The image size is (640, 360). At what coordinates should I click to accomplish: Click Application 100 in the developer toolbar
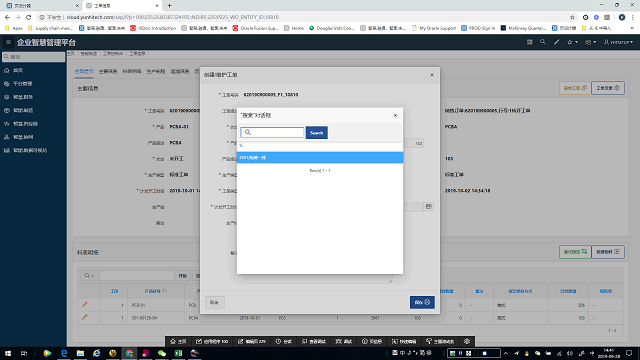tap(212, 342)
